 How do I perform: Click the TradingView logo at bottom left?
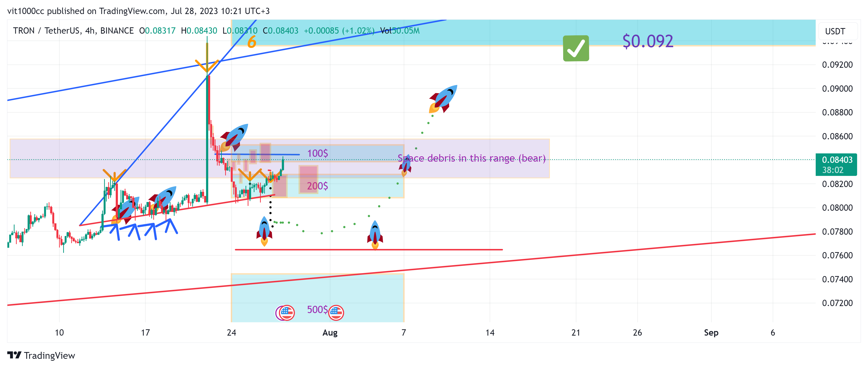click(41, 356)
